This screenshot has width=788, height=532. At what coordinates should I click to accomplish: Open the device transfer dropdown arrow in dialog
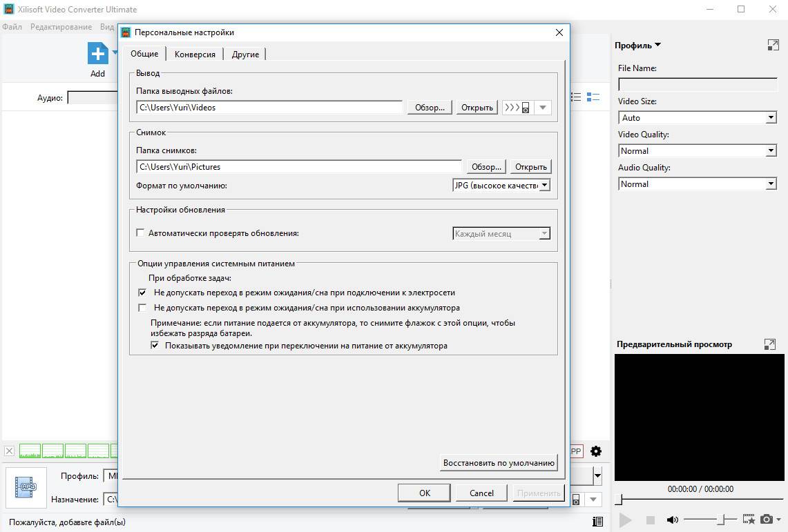point(543,108)
